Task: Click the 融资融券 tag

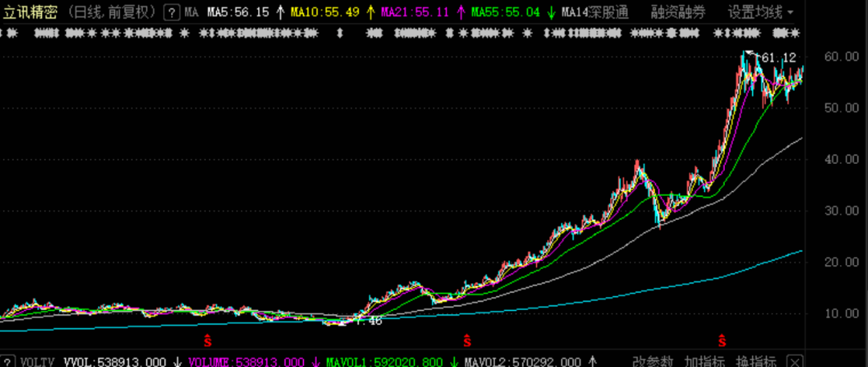Action: pos(678,11)
